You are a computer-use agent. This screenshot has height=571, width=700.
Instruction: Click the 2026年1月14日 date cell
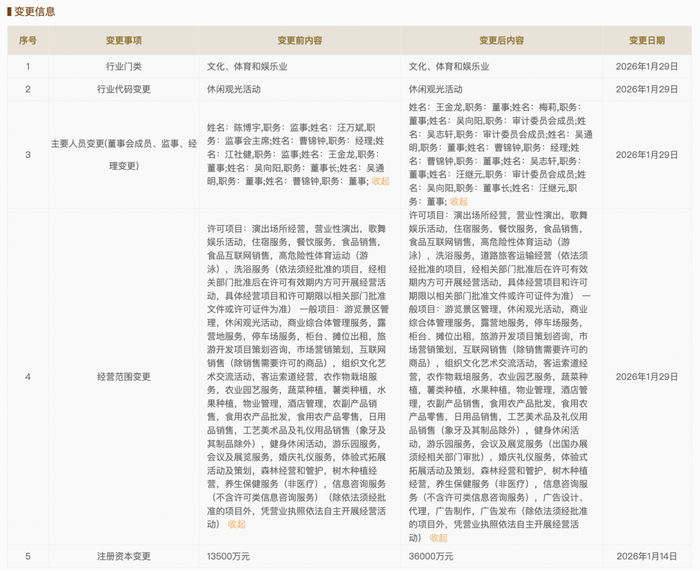click(x=647, y=556)
